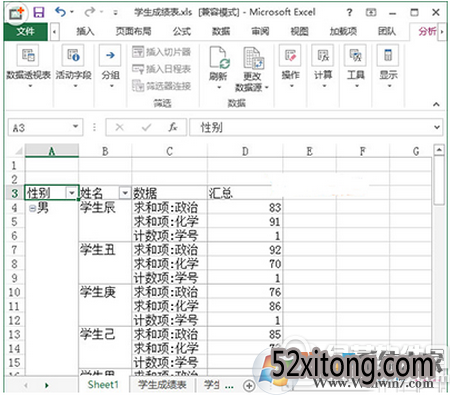Click the sheet tabs ellipsis to show more sheets

pos(229,387)
